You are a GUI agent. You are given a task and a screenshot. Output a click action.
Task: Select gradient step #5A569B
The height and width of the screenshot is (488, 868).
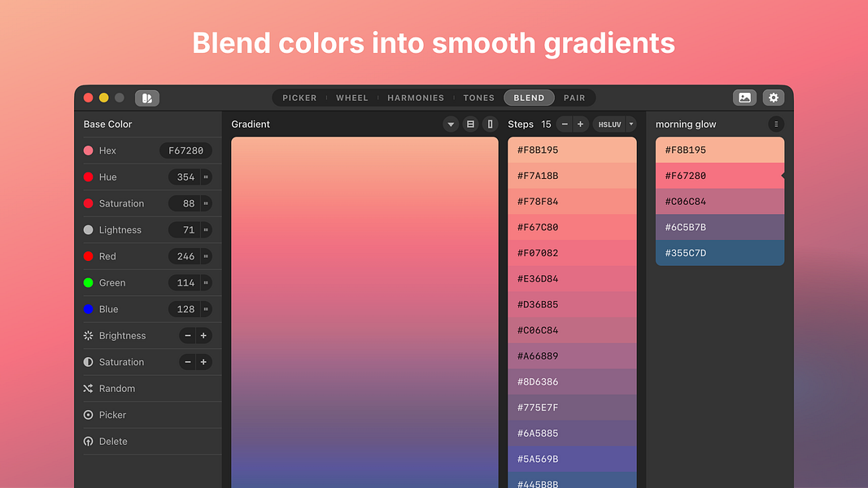(x=572, y=459)
